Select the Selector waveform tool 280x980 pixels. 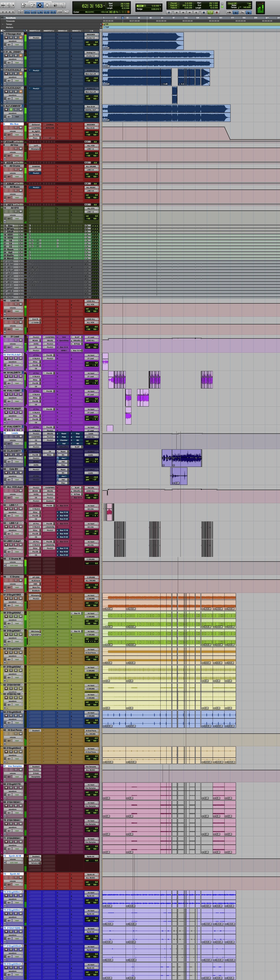click(x=40, y=5)
